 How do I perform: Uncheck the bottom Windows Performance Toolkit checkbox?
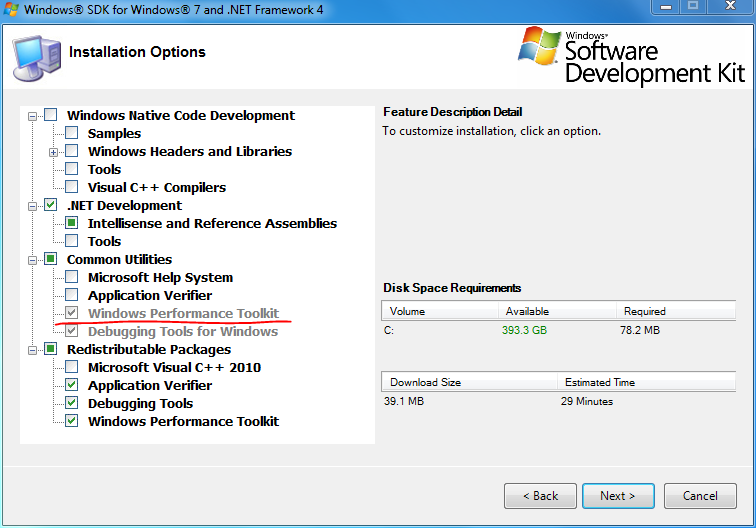pos(71,420)
